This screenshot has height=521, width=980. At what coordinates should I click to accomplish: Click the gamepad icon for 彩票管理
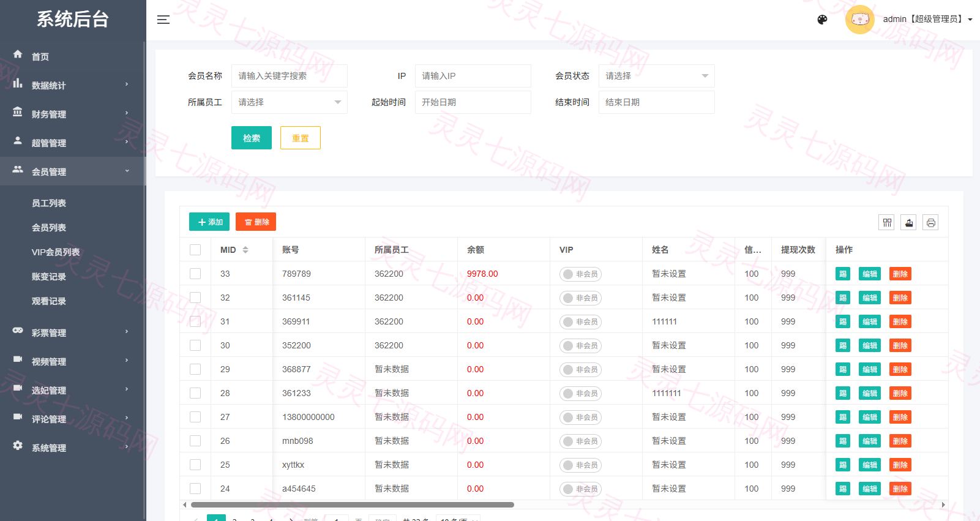18,331
